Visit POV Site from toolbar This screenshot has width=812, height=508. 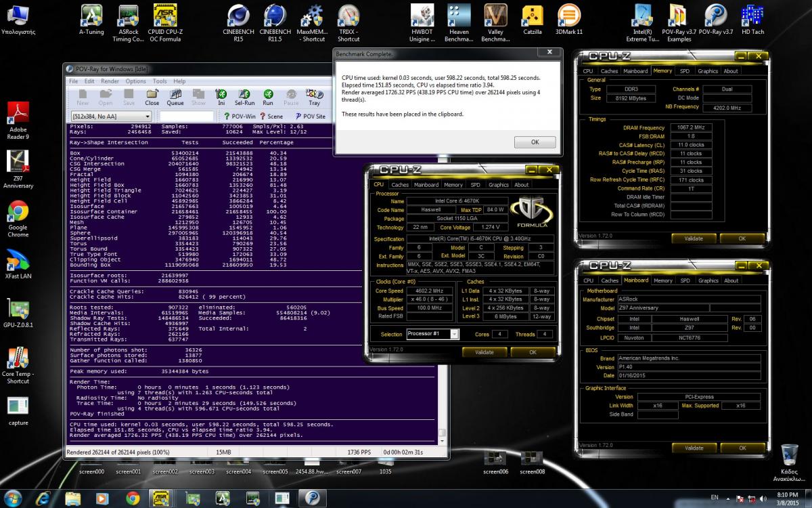(310, 117)
